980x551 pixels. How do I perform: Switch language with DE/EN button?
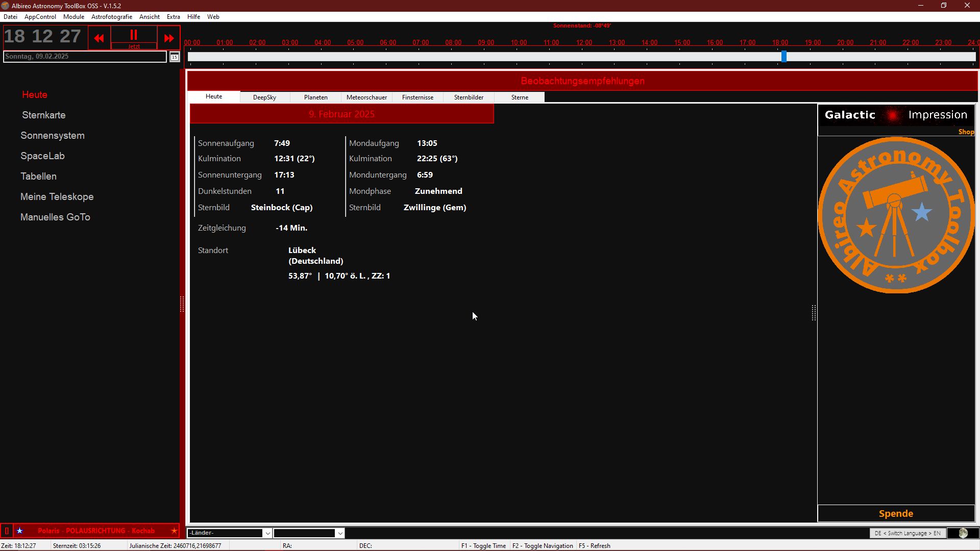(x=907, y=533)
